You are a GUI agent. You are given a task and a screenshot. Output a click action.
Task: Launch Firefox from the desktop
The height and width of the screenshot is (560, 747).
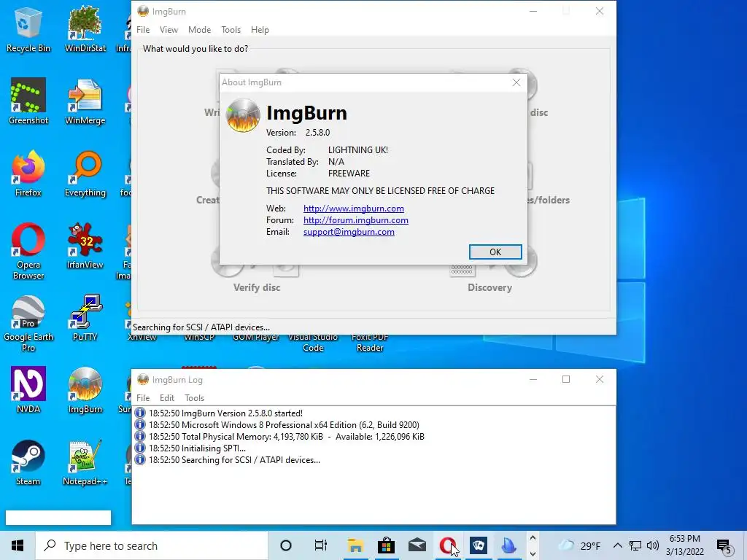point(28,174)
